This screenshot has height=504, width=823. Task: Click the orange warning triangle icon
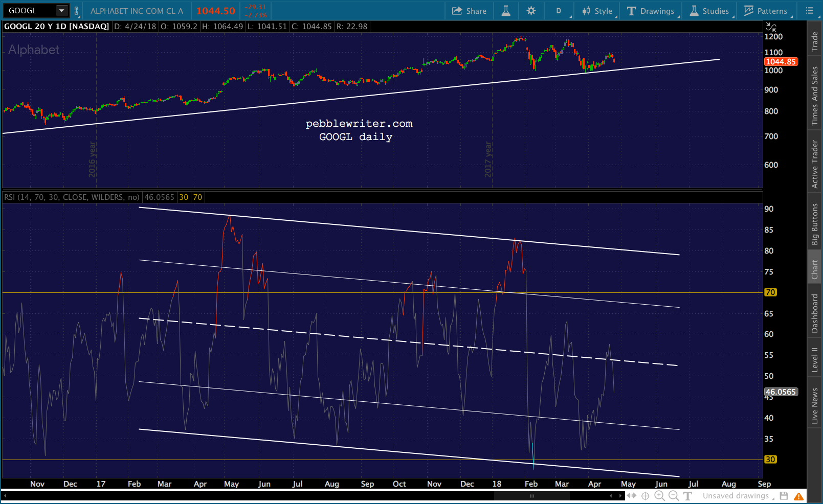pos(798,496)
